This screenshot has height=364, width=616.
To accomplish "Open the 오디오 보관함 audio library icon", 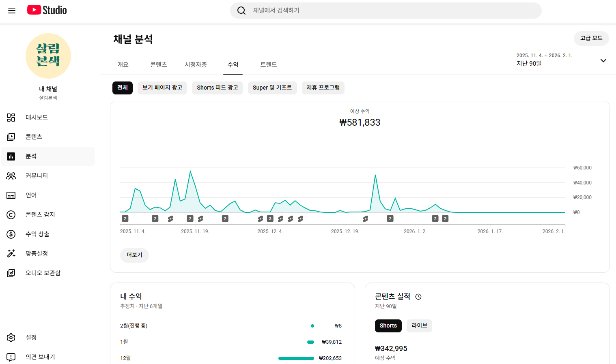I will (x=11, y=273).
